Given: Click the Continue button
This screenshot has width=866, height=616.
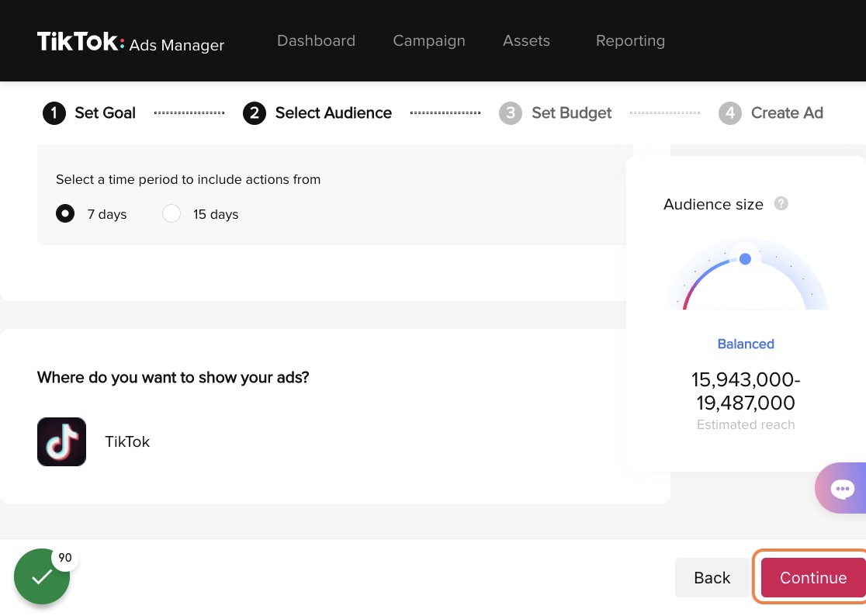Looking at the screenshot, I should coord(813,577).
